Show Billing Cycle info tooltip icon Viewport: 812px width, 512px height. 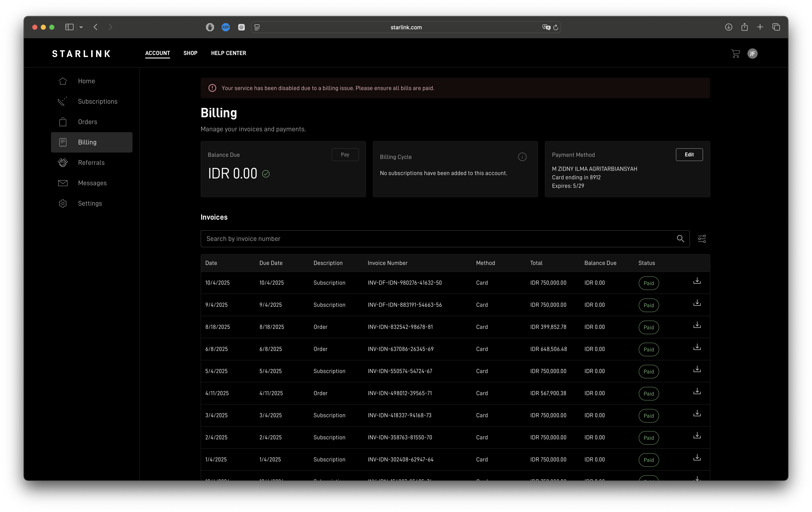pyautogui.click(x=522, y=157)
